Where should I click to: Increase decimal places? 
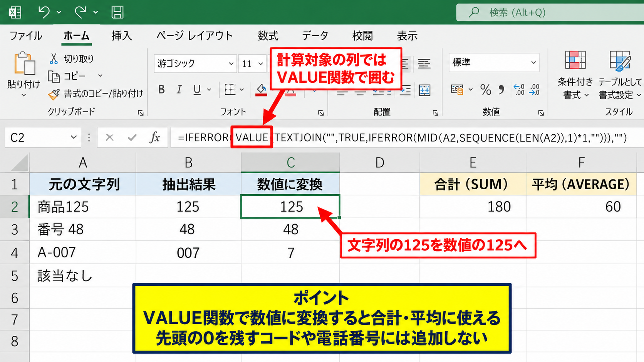[519, 90]
